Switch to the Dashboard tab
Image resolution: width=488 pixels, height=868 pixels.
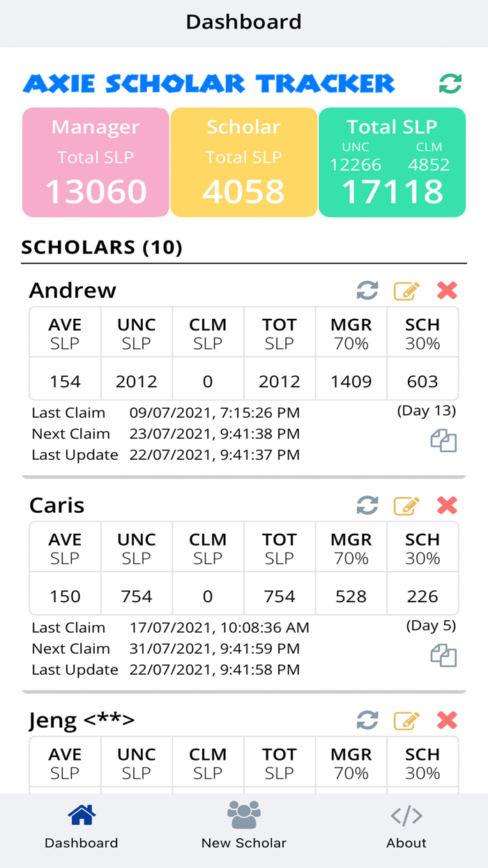click(x=82, y=827)
